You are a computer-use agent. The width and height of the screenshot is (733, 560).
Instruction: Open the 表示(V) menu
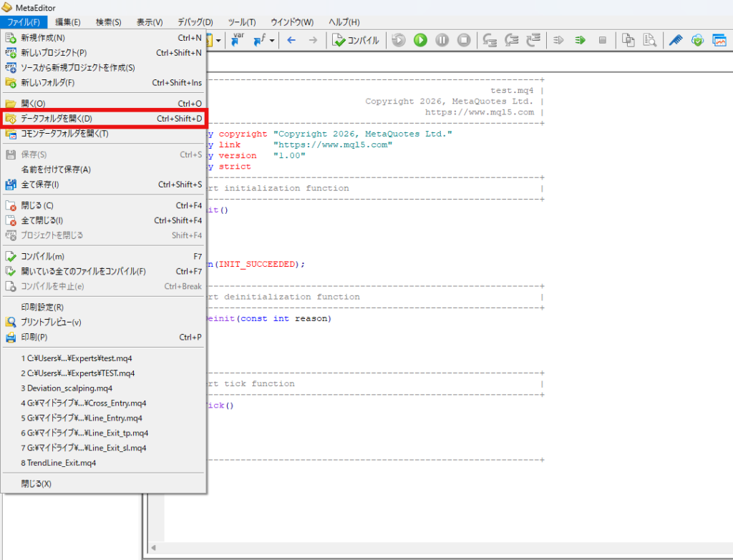150,22
